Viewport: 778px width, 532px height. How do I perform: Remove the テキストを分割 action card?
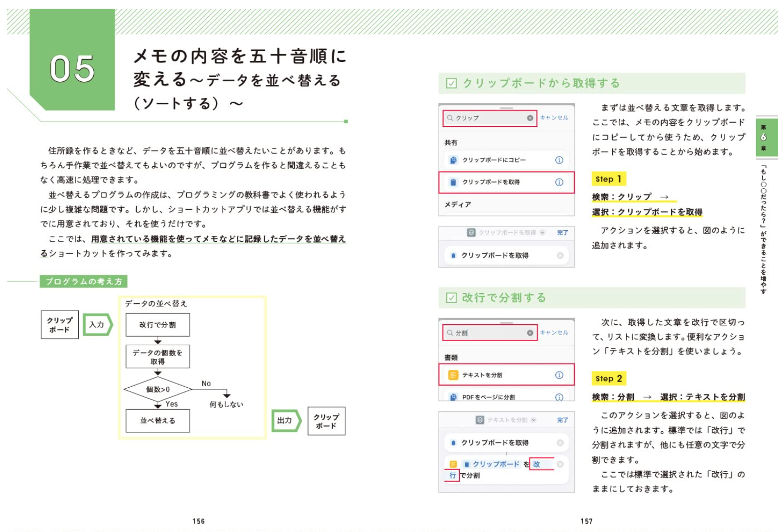[x=560, y=464]
